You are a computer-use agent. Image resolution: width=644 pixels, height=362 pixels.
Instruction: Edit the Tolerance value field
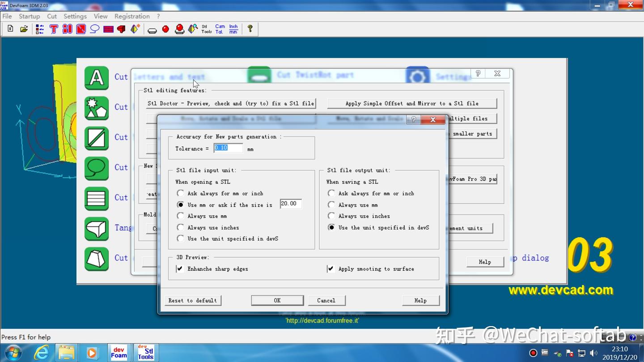228,147
